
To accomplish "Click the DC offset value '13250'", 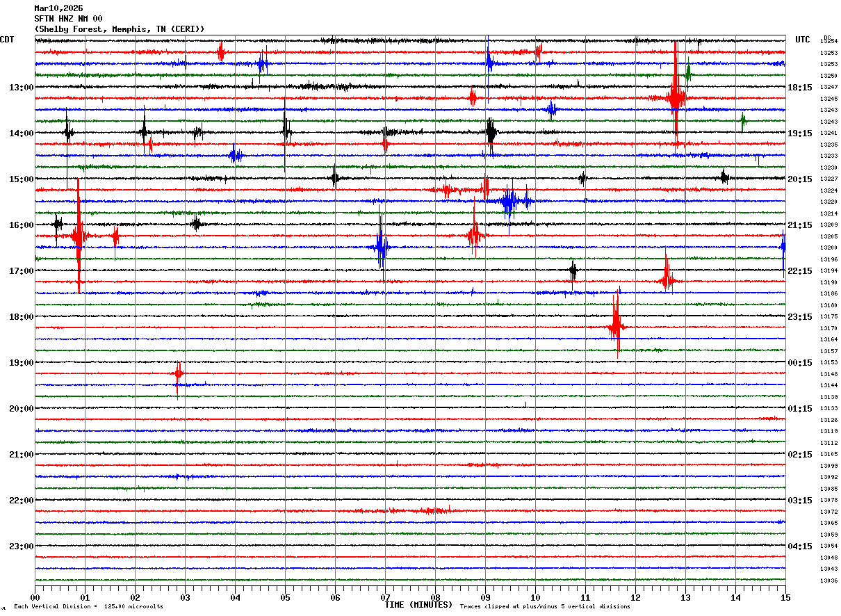I will [x=828, y=76].
